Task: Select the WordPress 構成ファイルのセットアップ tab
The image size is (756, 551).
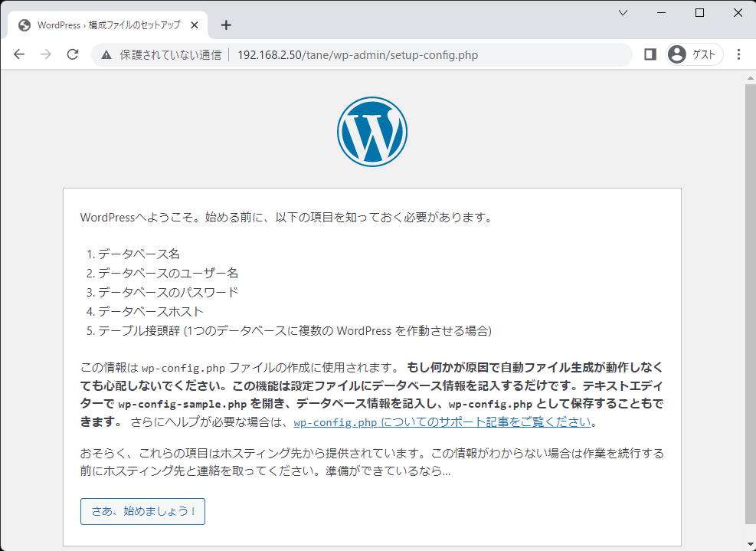Action: [107, 25]
